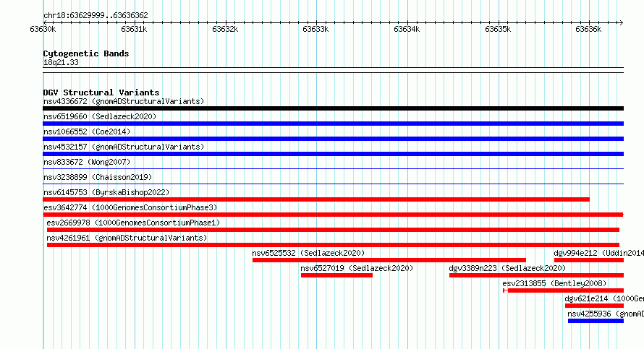Click the red nsv6145753 variant bar
This screenshot has width=644, height=349.
point(316,199)
